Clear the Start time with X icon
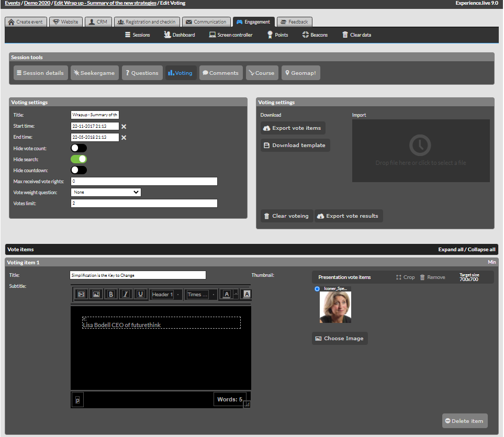The image size is (504, 437). coord(124,126)
